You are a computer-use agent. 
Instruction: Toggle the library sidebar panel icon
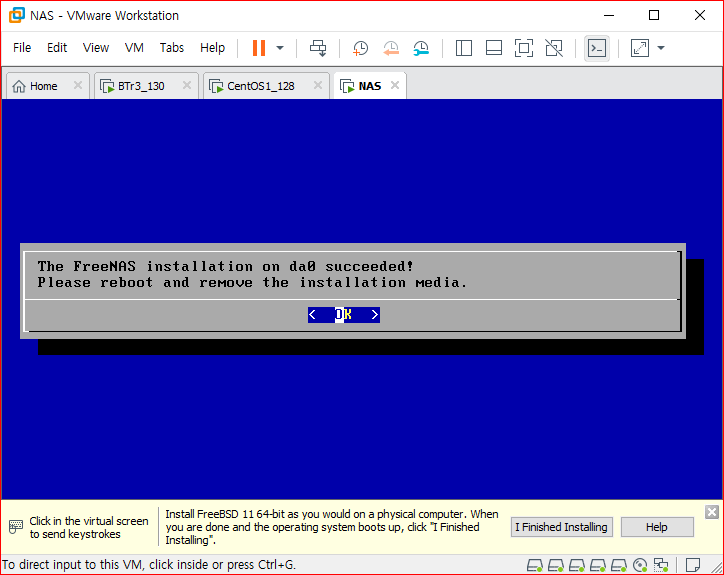464,48
